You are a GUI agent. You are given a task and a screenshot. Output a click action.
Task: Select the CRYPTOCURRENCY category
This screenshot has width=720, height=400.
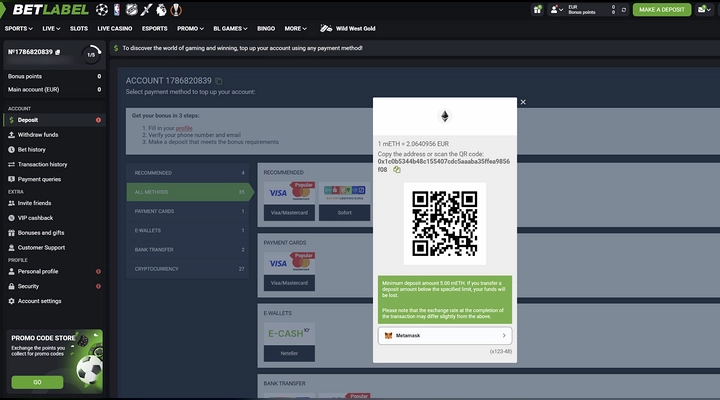coord(188,269)
